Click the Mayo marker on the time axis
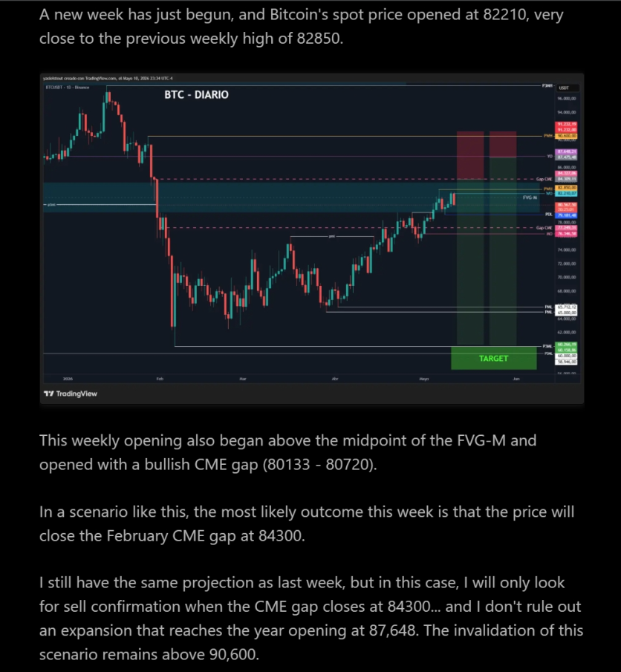Viewport: 621px width, 672px height. click(x=424, y=379)
